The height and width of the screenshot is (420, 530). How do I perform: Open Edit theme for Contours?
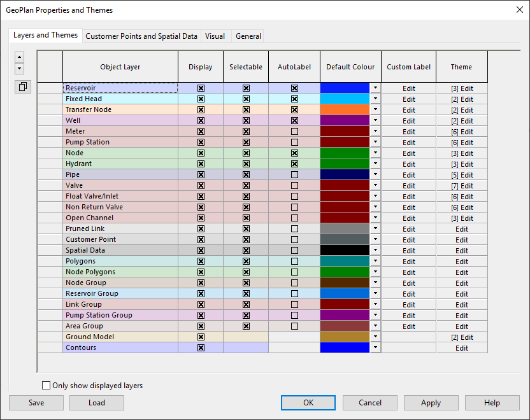(x=462, y=348)
